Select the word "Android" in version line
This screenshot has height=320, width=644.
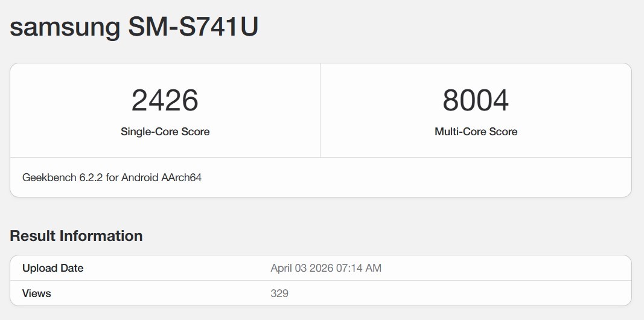tap(141, 178)
